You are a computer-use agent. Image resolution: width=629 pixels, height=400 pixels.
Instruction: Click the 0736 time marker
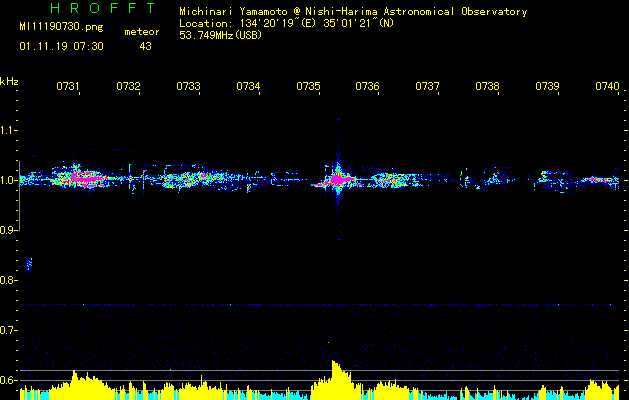[x=367, y=86]
